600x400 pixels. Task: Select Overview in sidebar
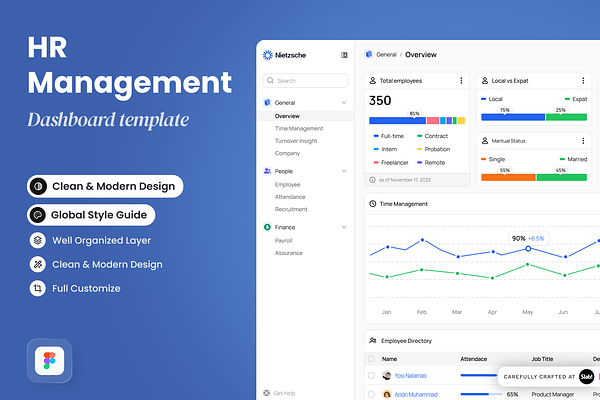click(306, 116)
